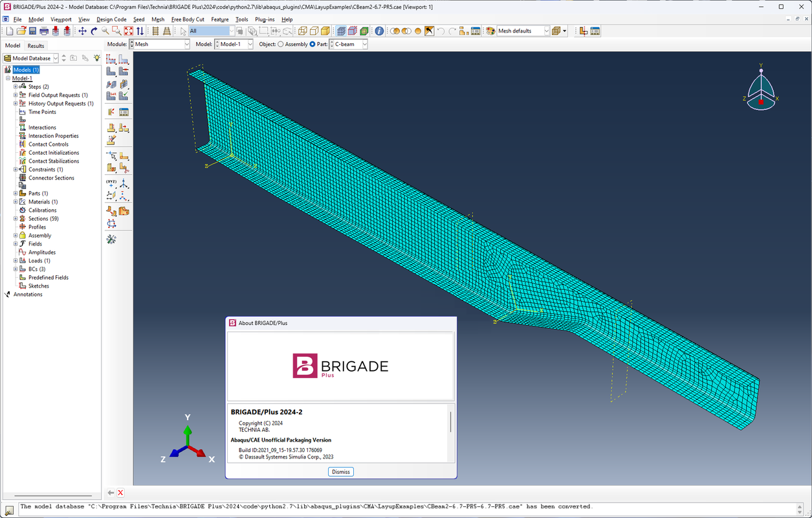812x518 pixels.
Task: Open the Mesh defaults dropdown
Action: pyautogui.click(x=523, y=30)
